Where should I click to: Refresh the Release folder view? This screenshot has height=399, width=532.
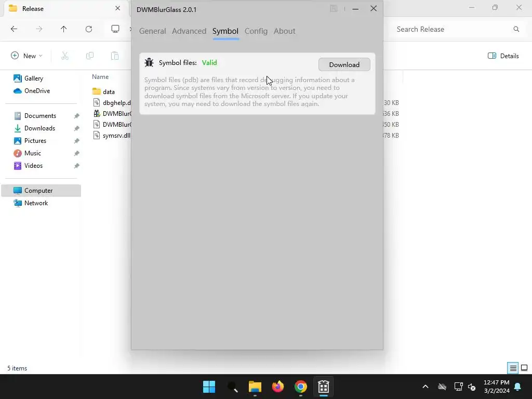coord(89,29)
